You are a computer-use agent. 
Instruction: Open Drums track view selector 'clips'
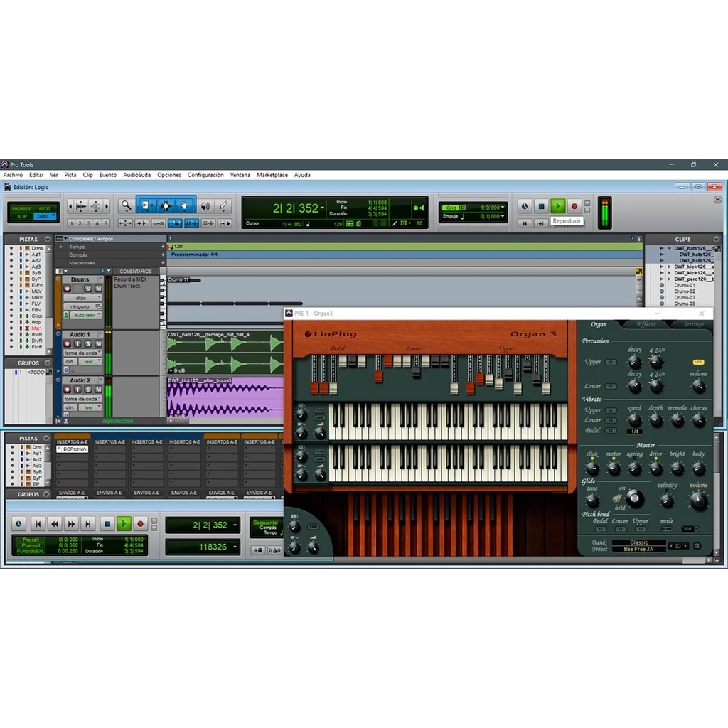(82, 298)
